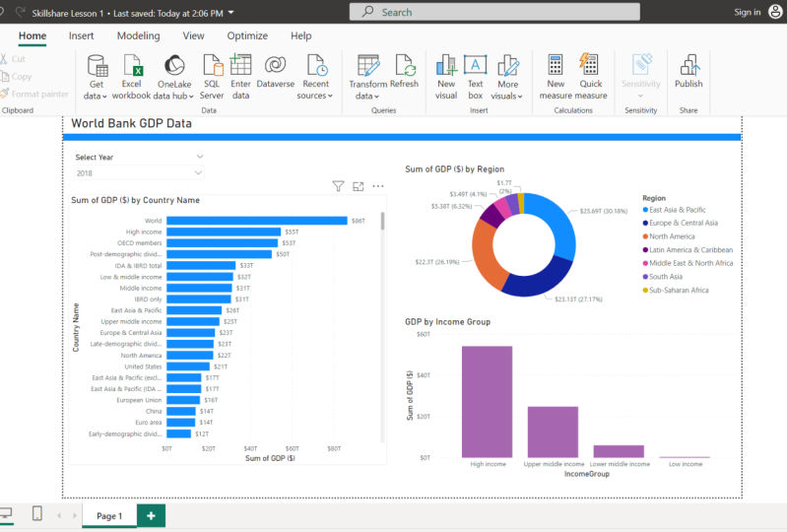Select the China bar

click(181, 411)
